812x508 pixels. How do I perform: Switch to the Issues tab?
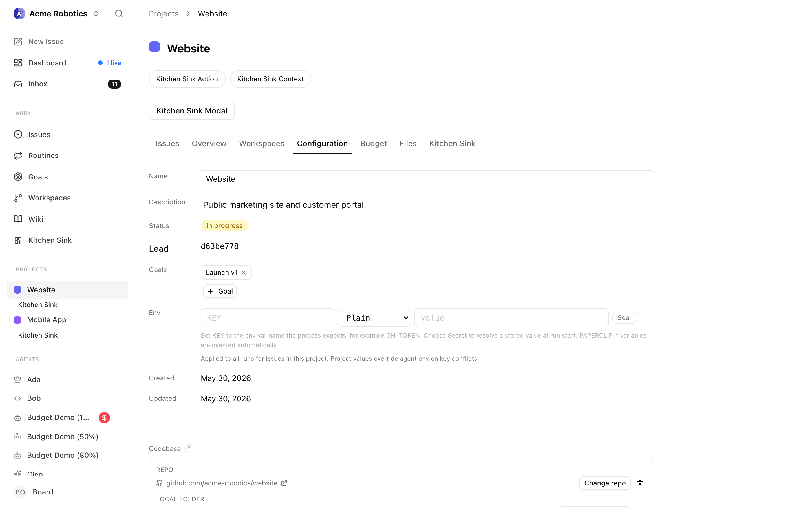167,143
